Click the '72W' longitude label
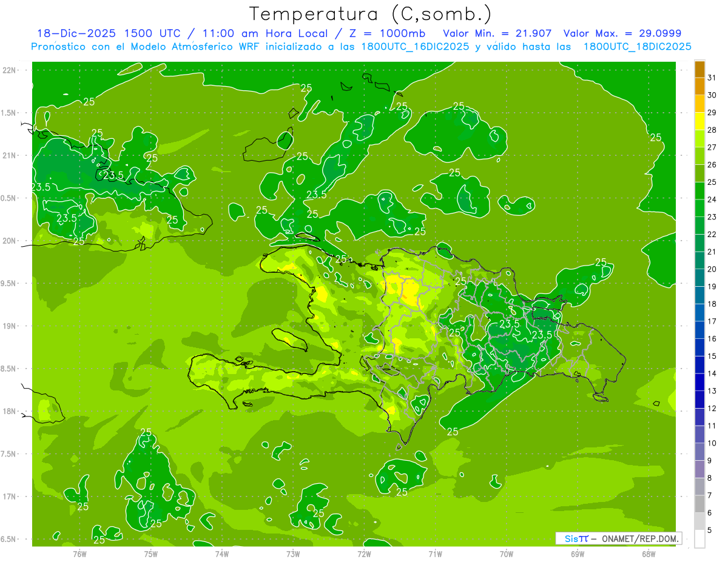Screen dimensions: 728x562 coord(364,554)
